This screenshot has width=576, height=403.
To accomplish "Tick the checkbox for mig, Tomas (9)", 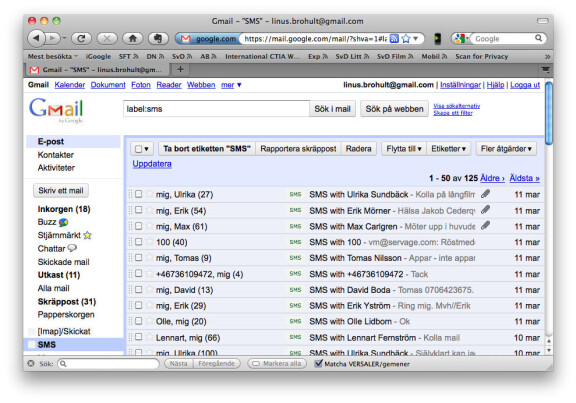I will pyautogui.click(x=138, y=258).
